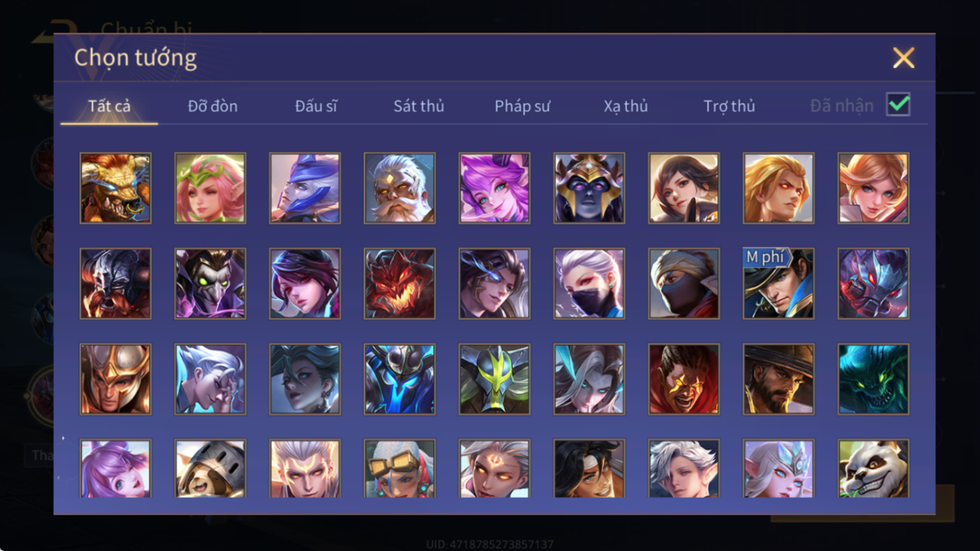Select the golden lion beast hero portrait

coord(115,188)
